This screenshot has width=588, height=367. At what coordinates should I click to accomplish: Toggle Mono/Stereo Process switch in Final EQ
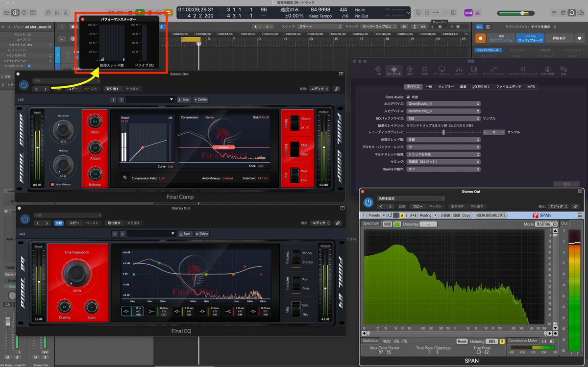point(296,257)
